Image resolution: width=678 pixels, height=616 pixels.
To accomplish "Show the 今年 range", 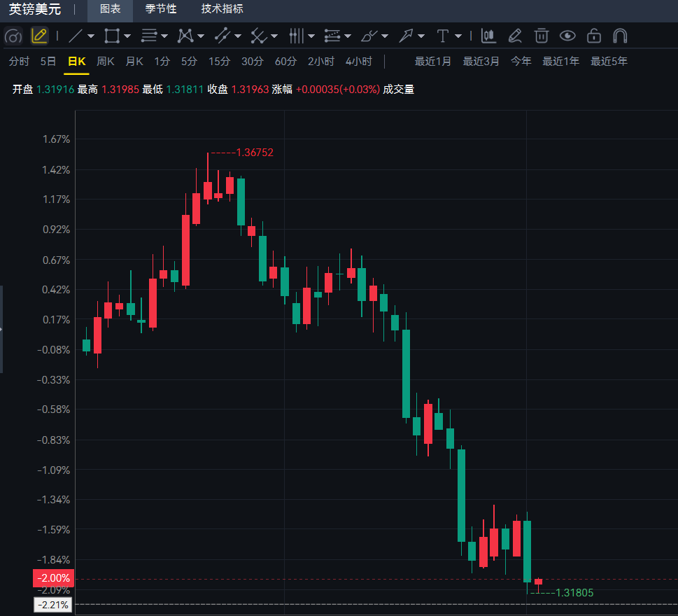I will click(x=521, y=62).
